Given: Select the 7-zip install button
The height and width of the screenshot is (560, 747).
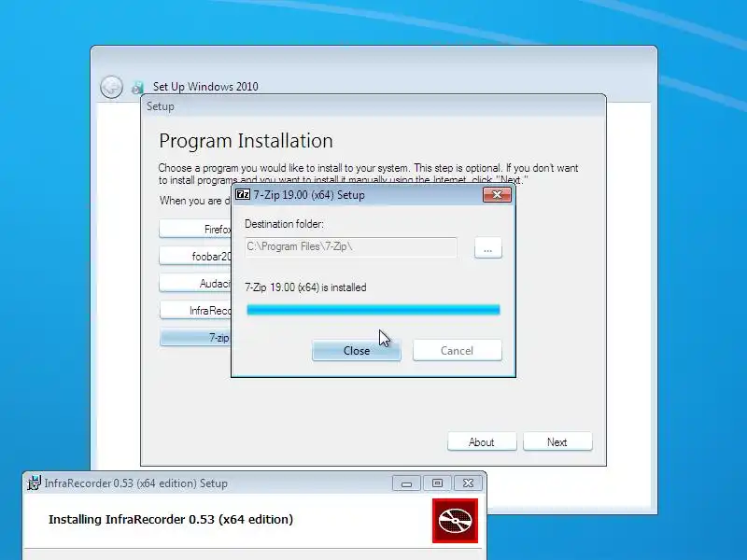Looking at the screenshot, I should point(196,338).
